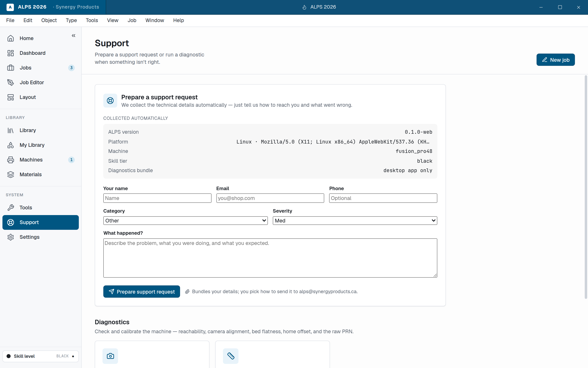Open the Edit menu

(28, 20)
